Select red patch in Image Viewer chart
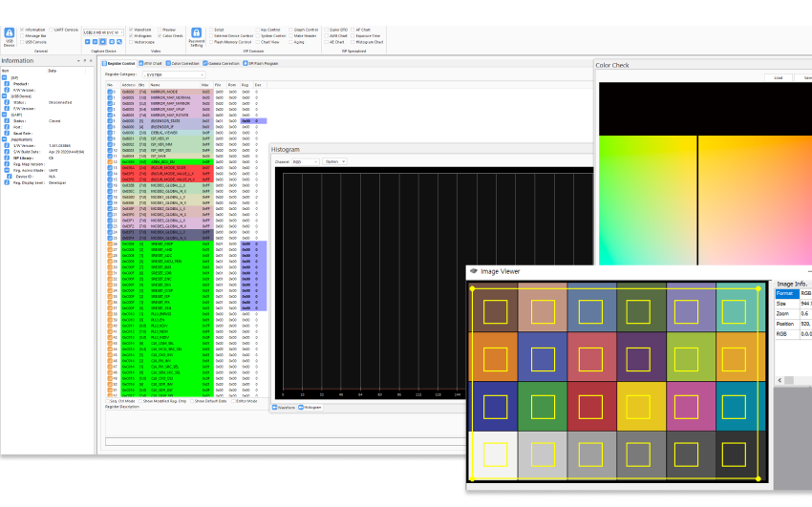 (x=591, y=407)
